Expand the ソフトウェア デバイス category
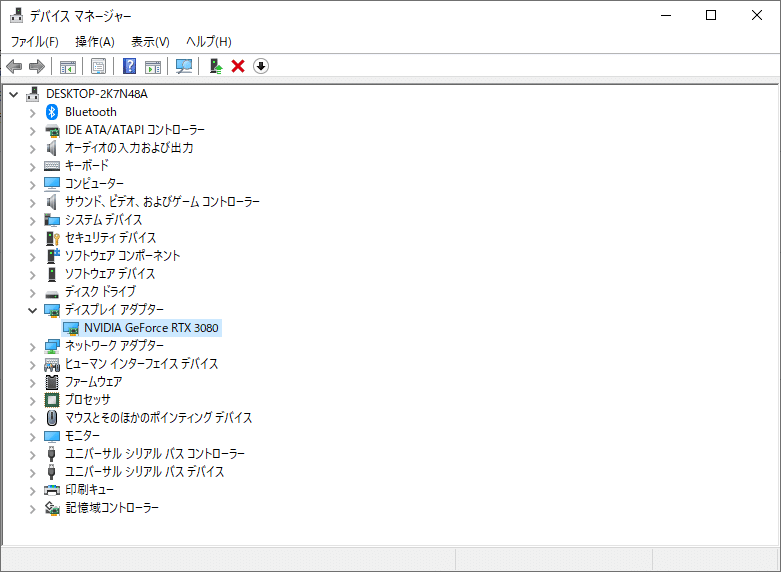Image resolution: width=781 pixels, height=572 pixels. 33,275
